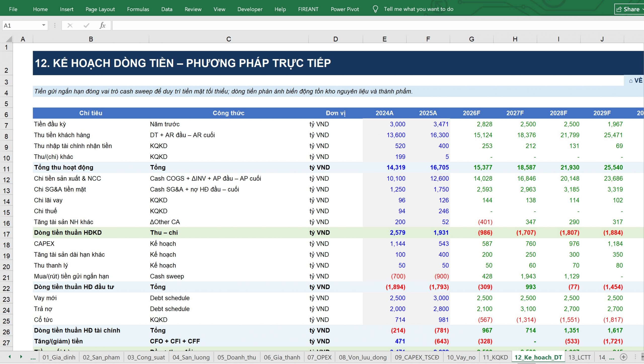
Task: Click the Share button
Action: pos(629,9)
